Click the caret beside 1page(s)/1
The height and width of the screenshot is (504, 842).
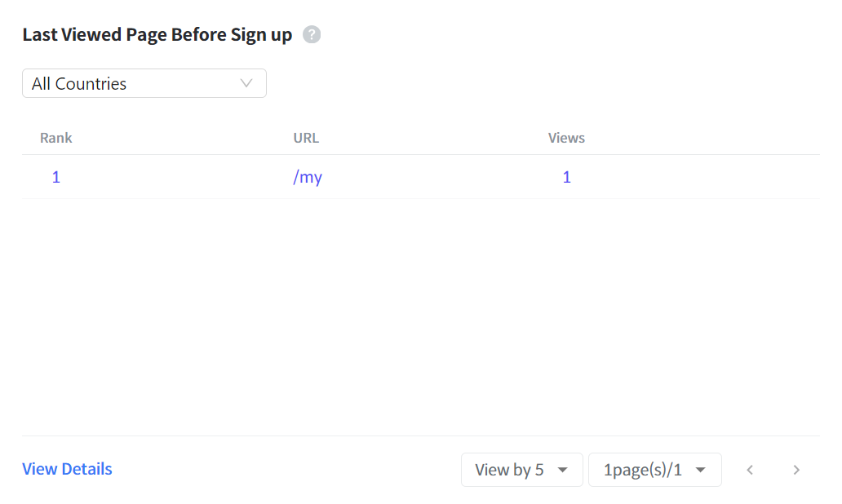click(700, 471)
